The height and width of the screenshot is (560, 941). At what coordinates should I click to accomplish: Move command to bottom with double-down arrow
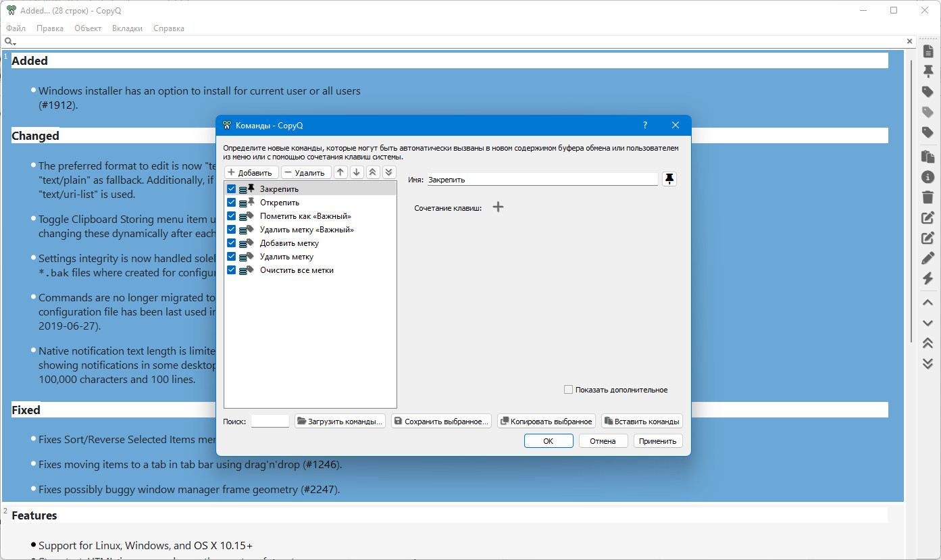(388, 172)
